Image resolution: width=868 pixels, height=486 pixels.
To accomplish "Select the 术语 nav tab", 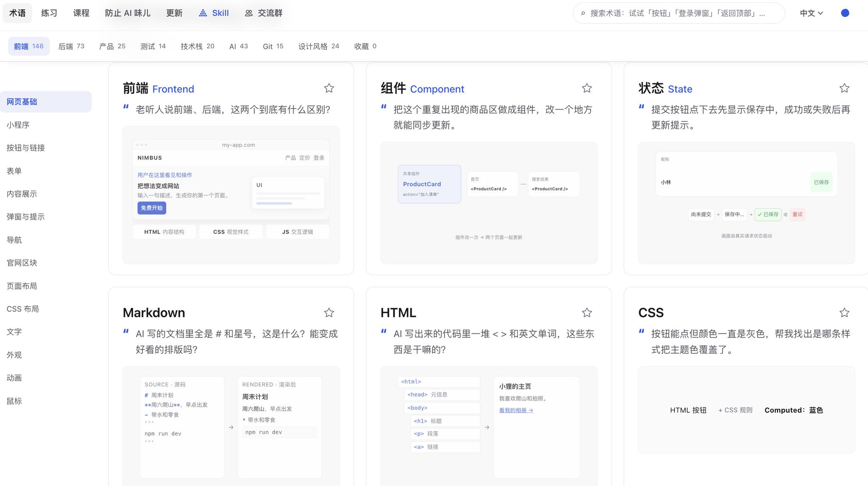I will click(x=17, y=13).
